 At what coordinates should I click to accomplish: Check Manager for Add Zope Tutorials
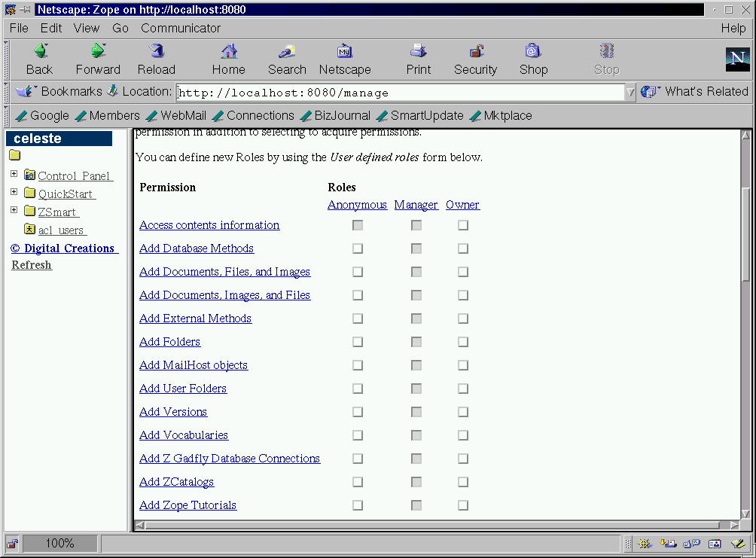pos(416,505)
